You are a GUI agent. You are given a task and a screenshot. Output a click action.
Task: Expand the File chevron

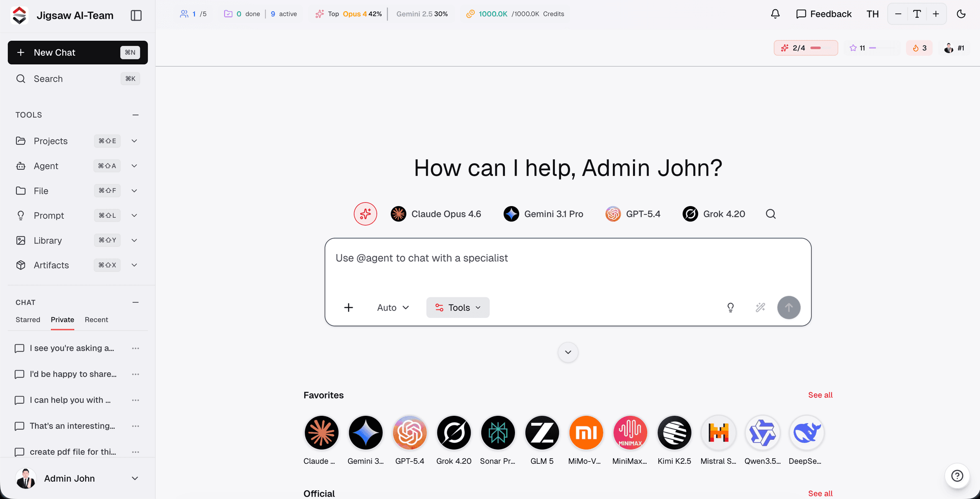tap(134, 191)
